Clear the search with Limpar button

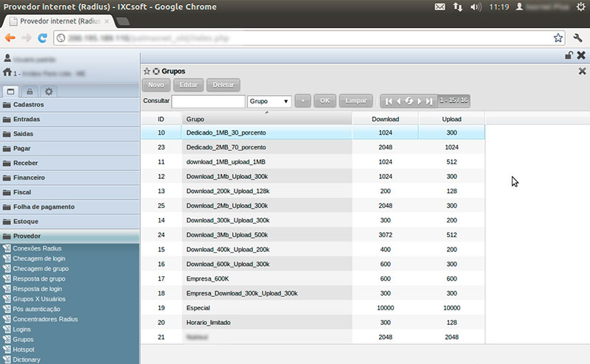pos(355,101)
